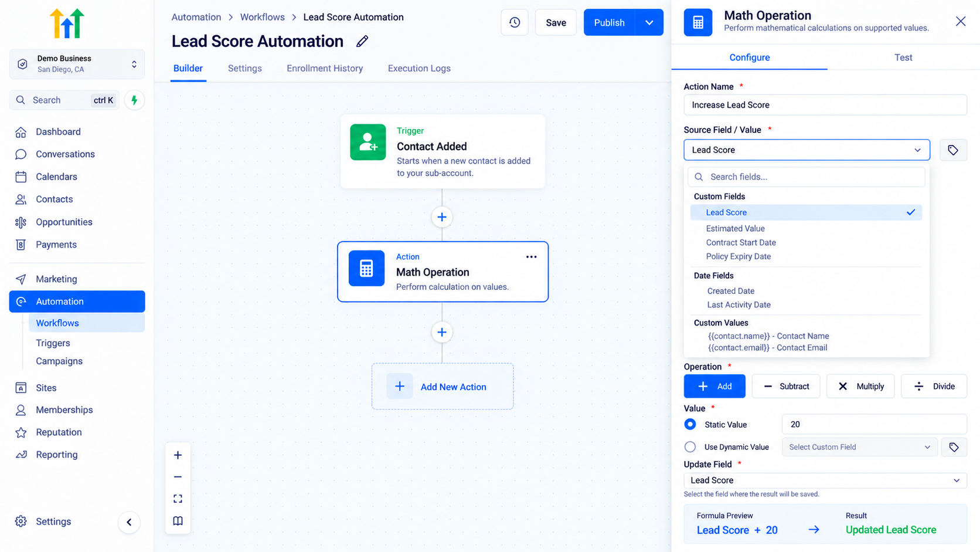The width and height of the screenshot is (980, 552).
Task: Publish the workflow
Action: tap(610, 22)
